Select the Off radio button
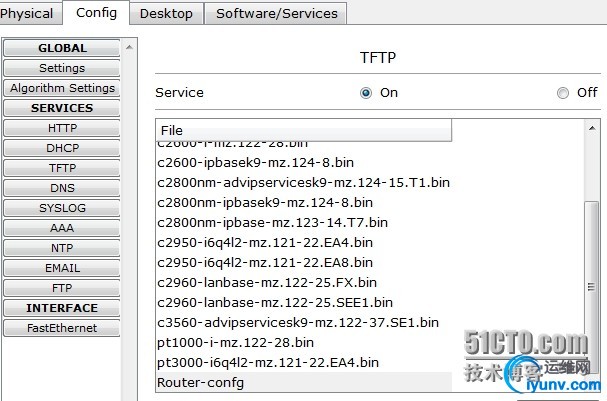Viewport: 607px width, 401px height. point(563,93)
